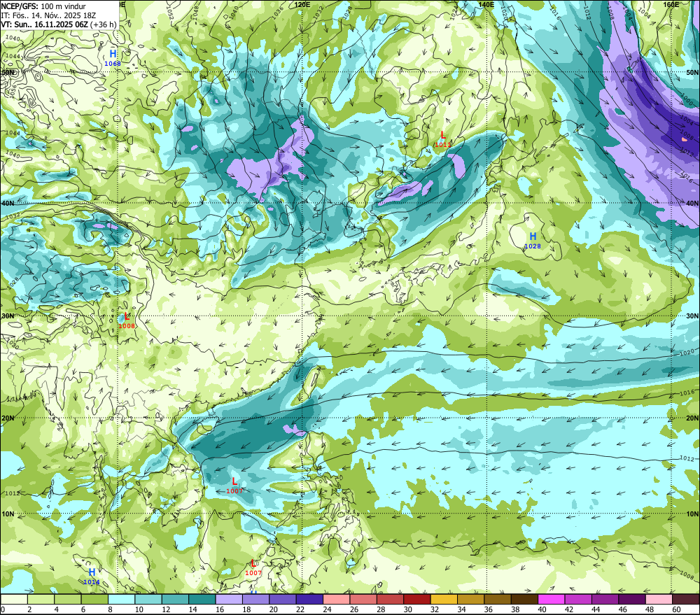Select the H 1028 high east of Japan
The height and width of the screenshot is (615, 700).
pos(533,240)
